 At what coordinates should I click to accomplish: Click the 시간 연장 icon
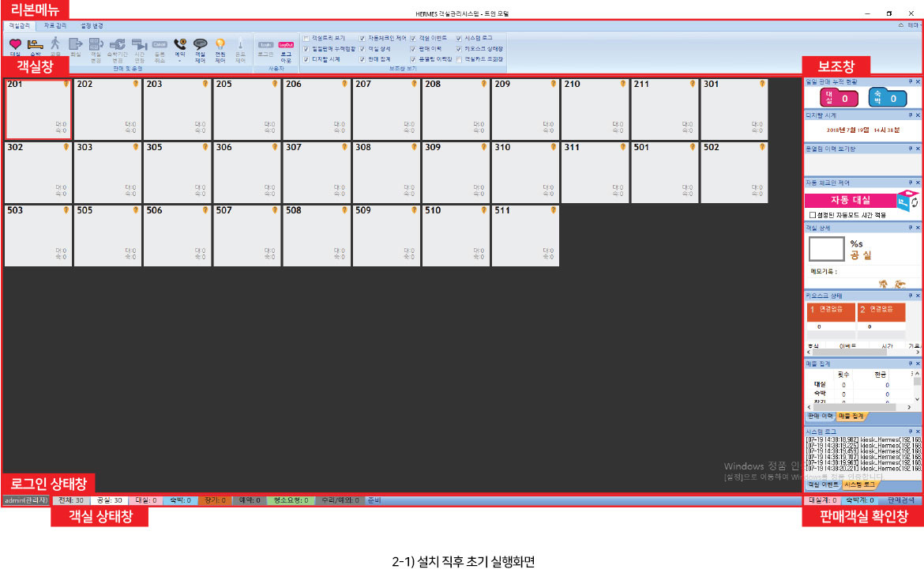click(139, 44)
